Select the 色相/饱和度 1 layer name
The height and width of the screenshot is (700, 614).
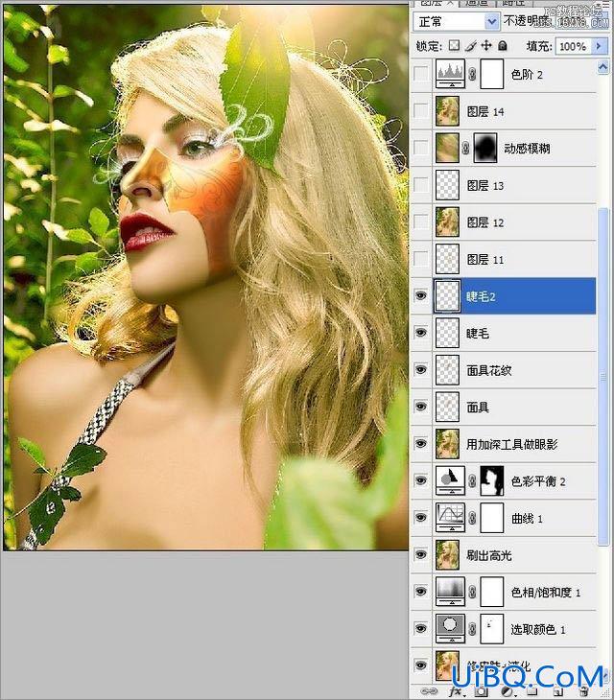click(545, 593)
